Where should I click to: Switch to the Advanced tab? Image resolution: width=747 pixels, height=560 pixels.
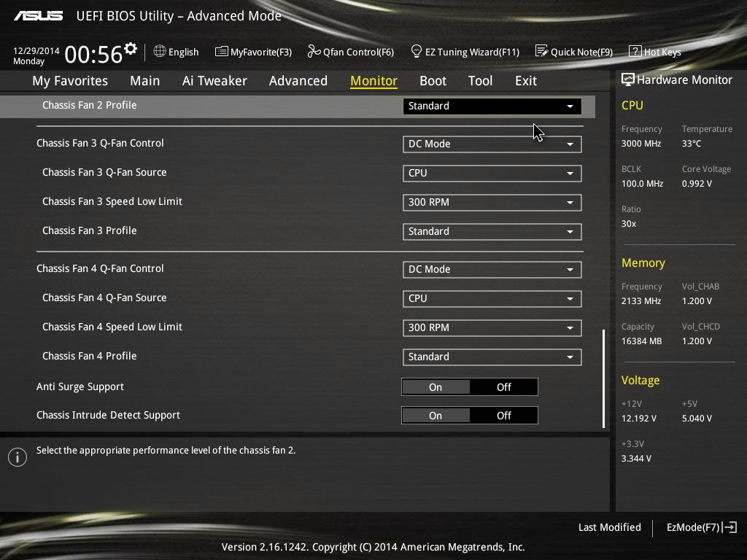[298, 81]
